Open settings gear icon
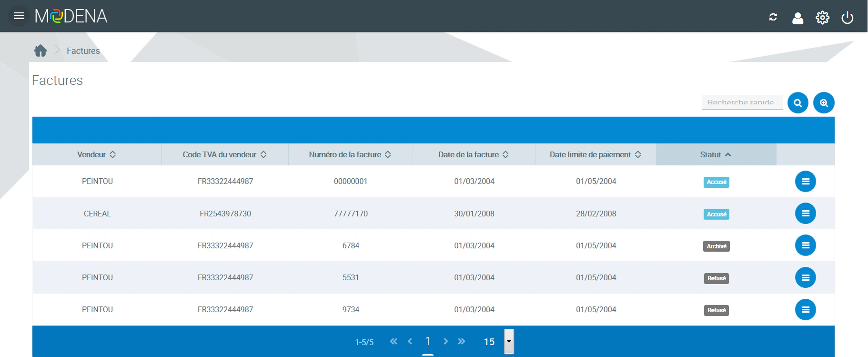868x357 pixels. [823, 18]
